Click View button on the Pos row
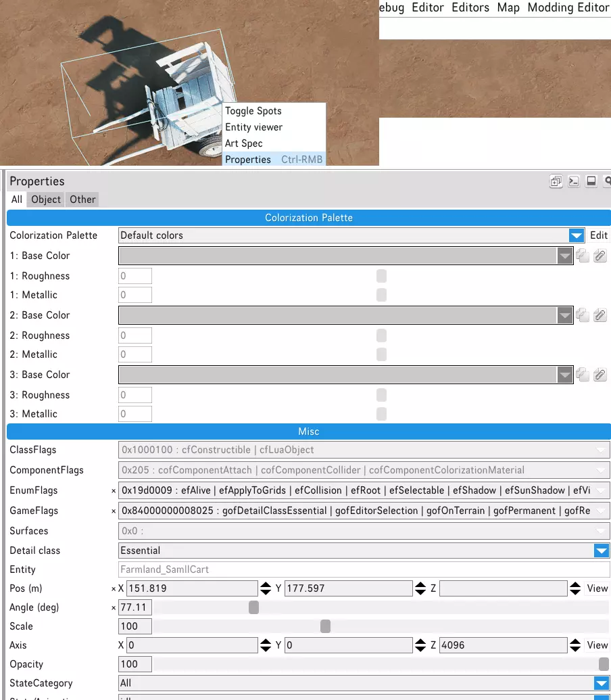 597,588
